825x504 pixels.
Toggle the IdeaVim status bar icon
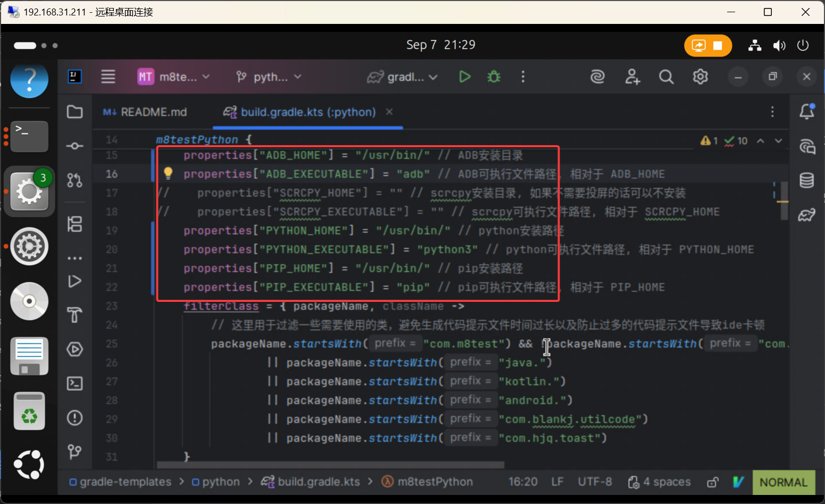pyautogui.click(x=738, y=482)
